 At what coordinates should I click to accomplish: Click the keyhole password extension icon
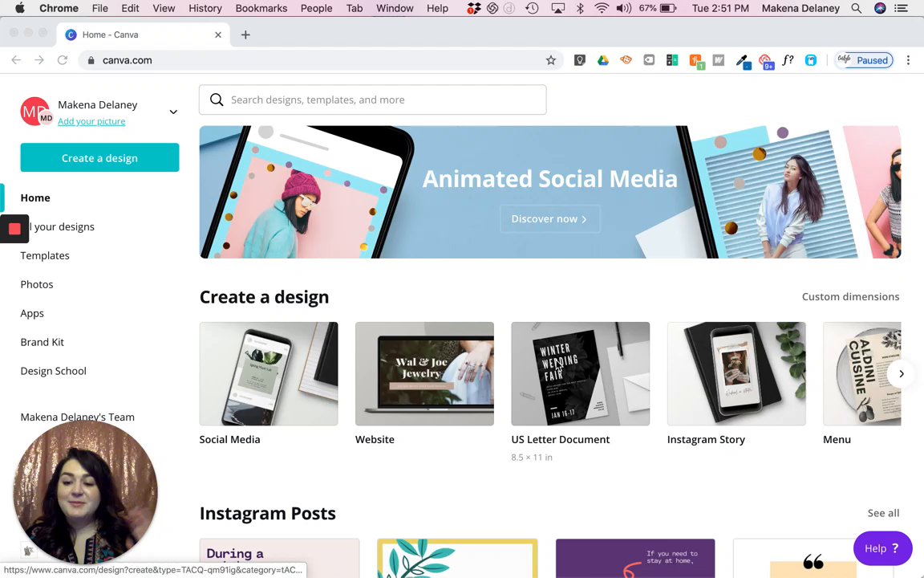580,60
